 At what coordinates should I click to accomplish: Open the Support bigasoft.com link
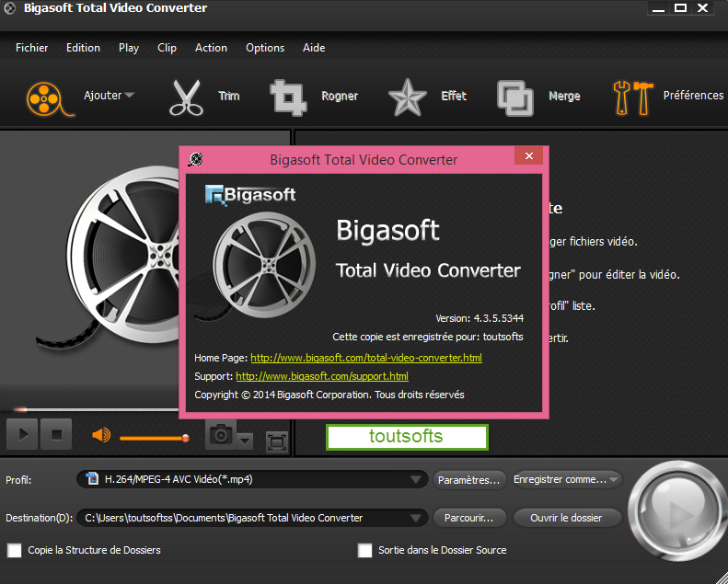[322, 376]
